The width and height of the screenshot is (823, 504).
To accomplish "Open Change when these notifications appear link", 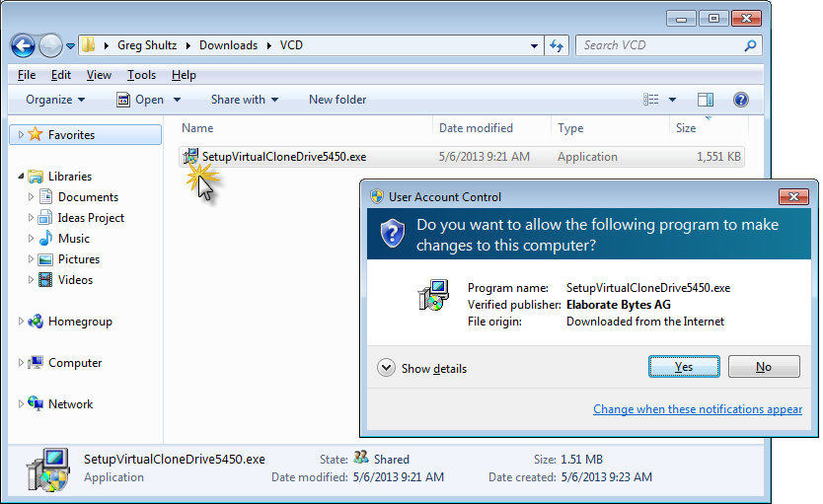I will click(x=698, y=409).
